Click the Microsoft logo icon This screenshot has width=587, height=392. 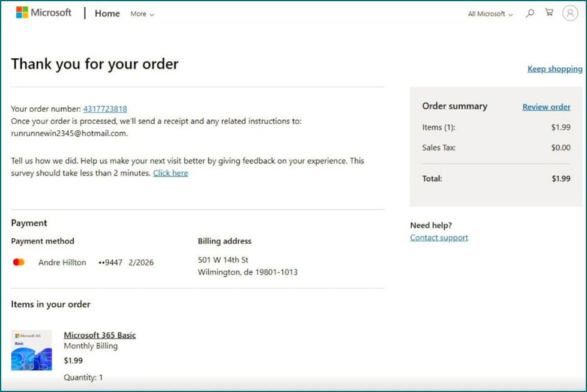point(22,13)
